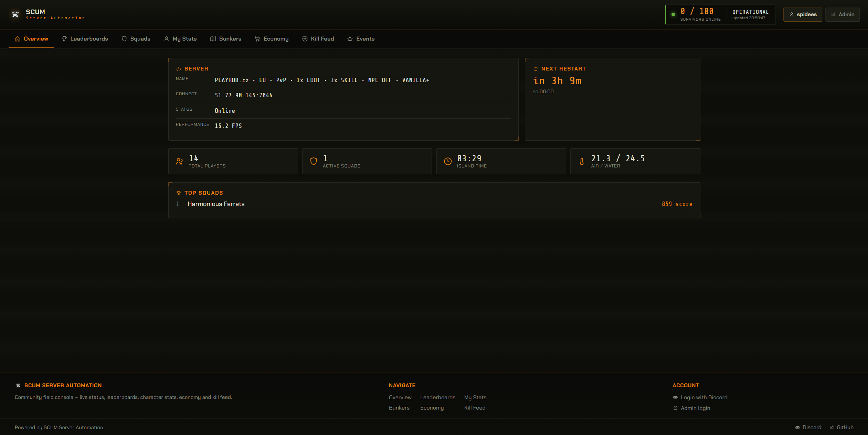Open the Squads tab
Image resolution: width=868 pixels, height=435 pixels.
[136, 39]
